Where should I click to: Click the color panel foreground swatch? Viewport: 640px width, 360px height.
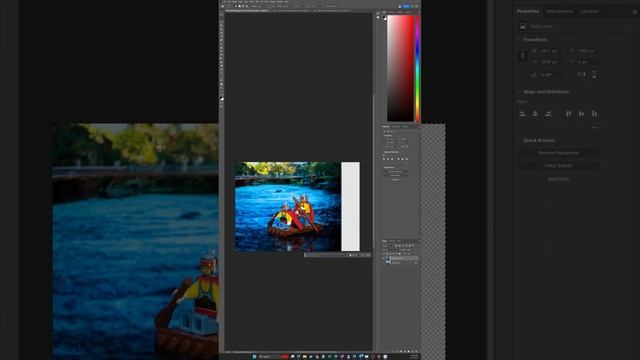point(384,18)
